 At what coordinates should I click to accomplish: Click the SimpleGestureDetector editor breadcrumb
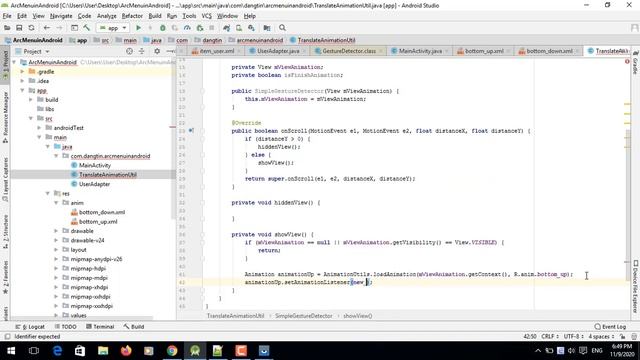click(304, 316)
